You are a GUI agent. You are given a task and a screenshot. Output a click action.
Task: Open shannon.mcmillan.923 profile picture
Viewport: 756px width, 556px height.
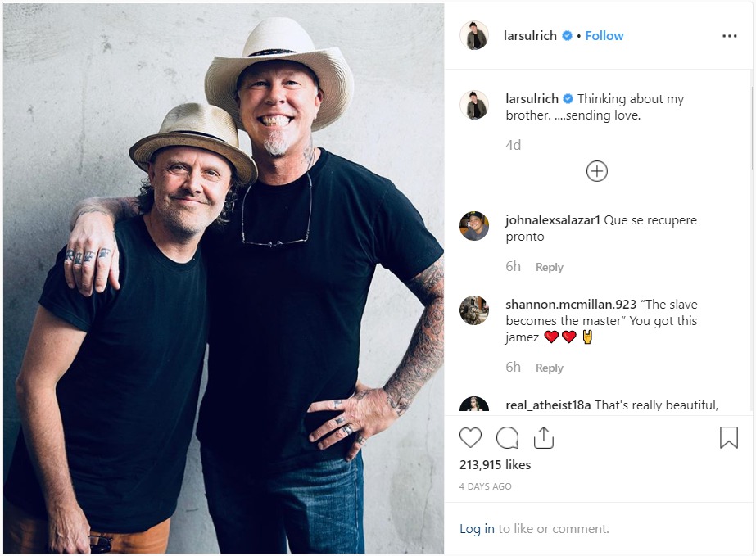(474, 310)
